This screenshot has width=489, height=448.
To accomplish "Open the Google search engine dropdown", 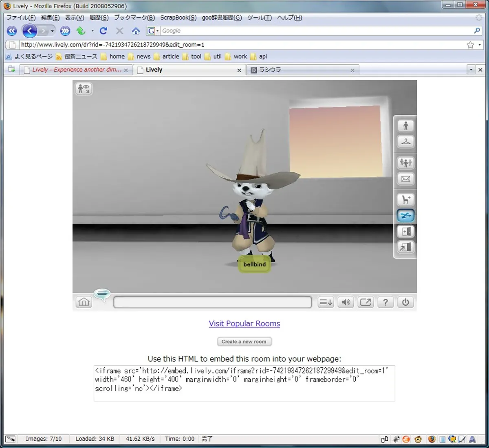I will click(153, 31).
